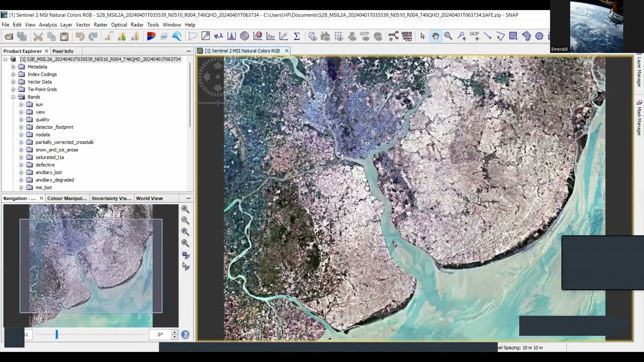
Task: Expand the Index Codings node
Action: (14, 74)
